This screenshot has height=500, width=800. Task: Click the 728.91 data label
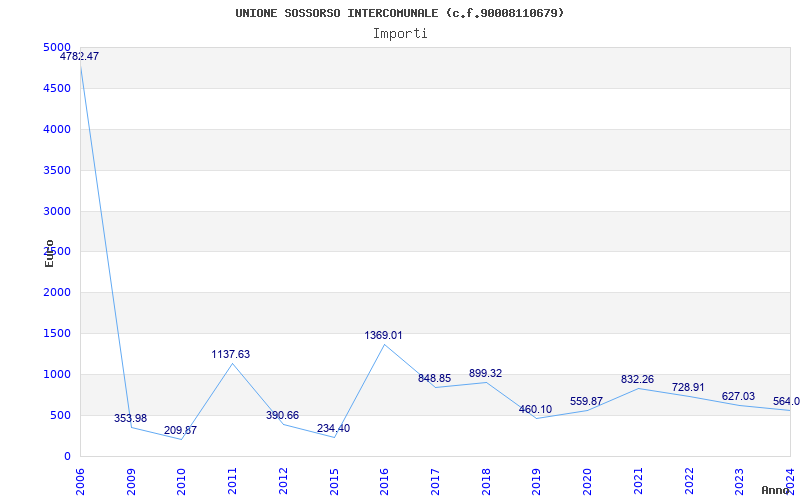coord(688,388)
